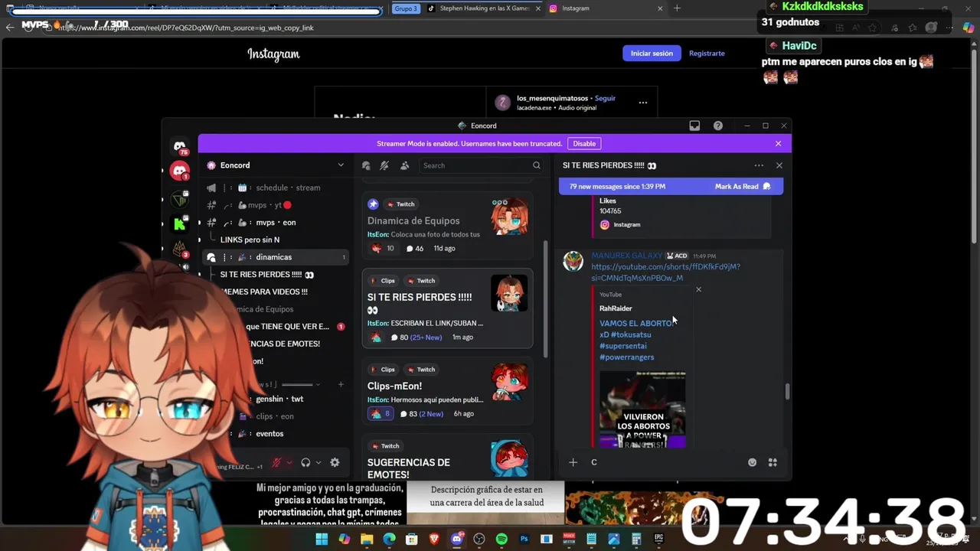This screenshot has width=980, height=551.
Task: Open Photoshop from the taskbar
Action: pos(524,539)
